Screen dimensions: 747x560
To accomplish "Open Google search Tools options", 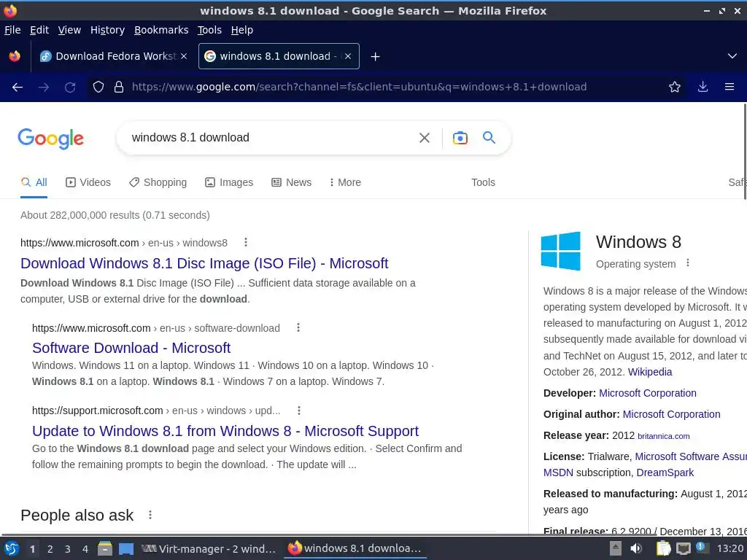I will click(x=483, y=182).
